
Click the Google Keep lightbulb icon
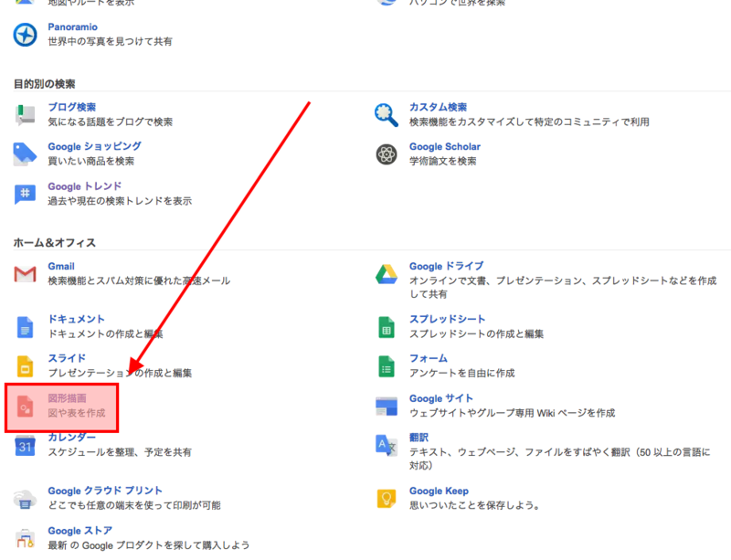pyautogui.click(x=388, y=496)
